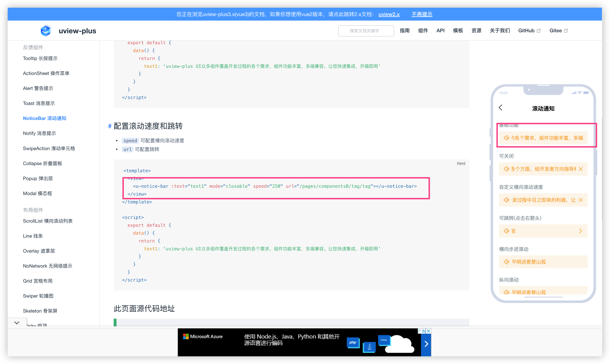Viewport: 610px width, 364px height.
Task: Click the uview-plus logo icon
Action: (46, 31)
